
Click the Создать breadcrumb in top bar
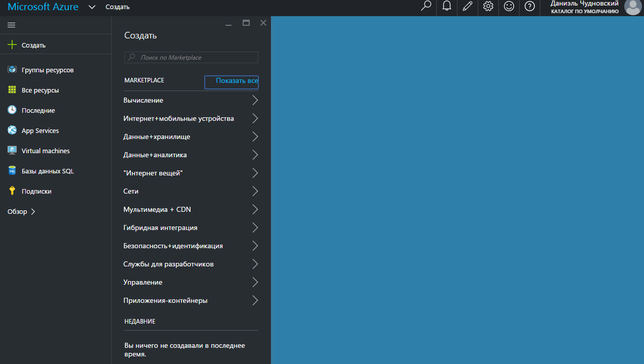[118, 7]
